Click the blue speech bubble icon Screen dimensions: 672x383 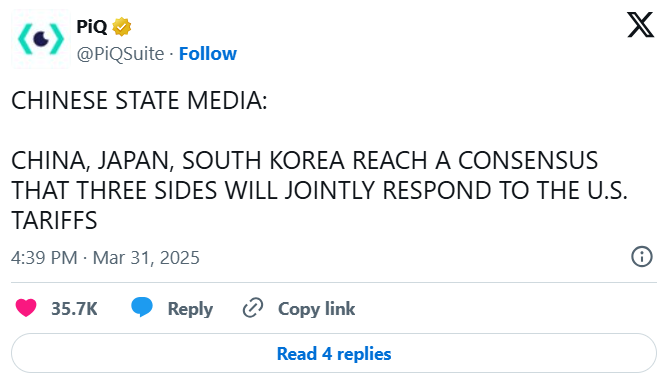(x=142, y=307)
